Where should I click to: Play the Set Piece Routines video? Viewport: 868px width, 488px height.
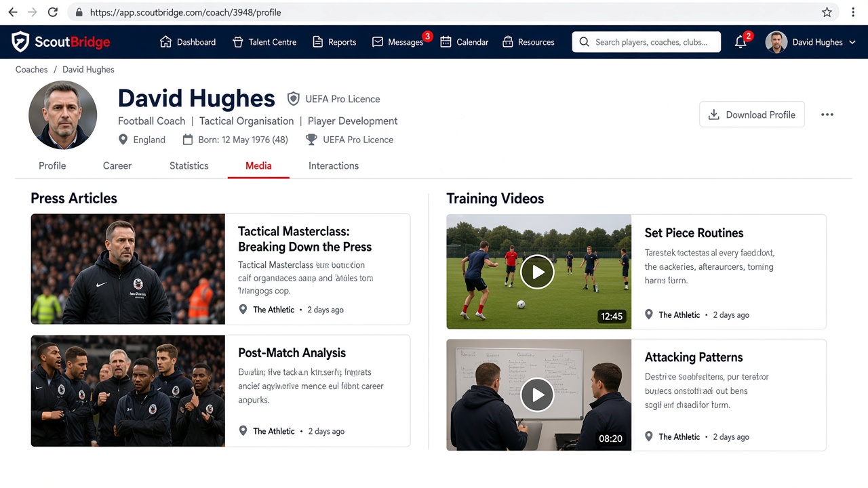pyautogui.click(x=537, y=272)
